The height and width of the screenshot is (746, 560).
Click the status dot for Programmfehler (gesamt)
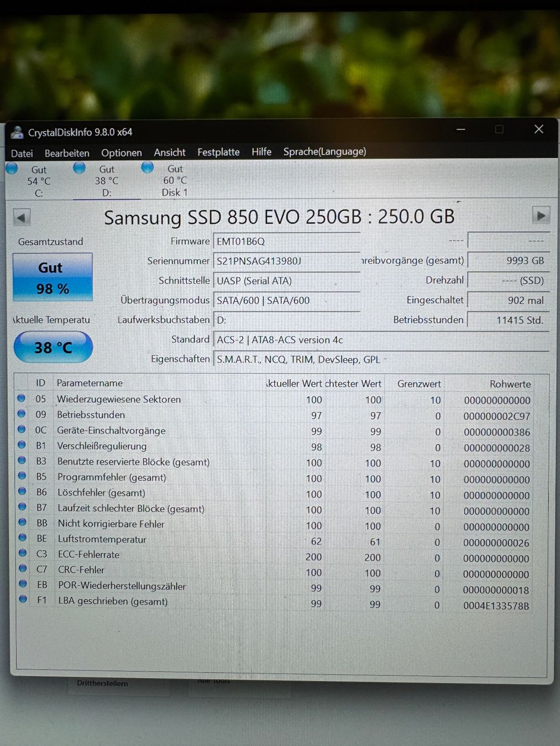(x=22, y=475)
